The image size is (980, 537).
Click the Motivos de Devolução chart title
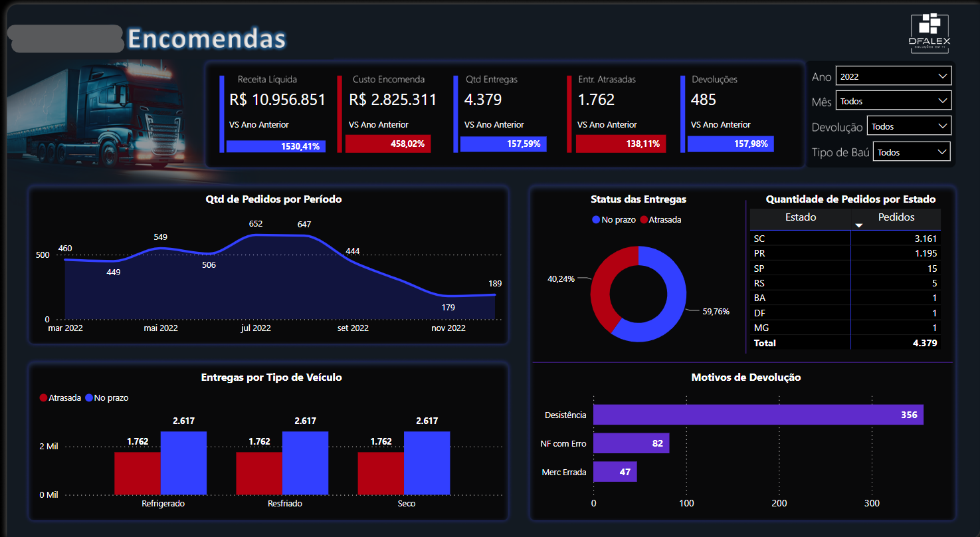tap(746, 377)
